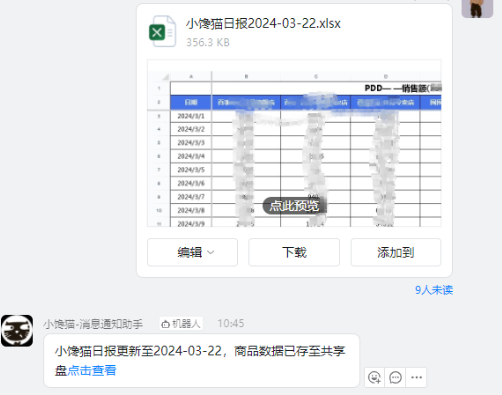Add an emoji reaction to message
Viewport: 502px width, 395px height.
point(375,377)
